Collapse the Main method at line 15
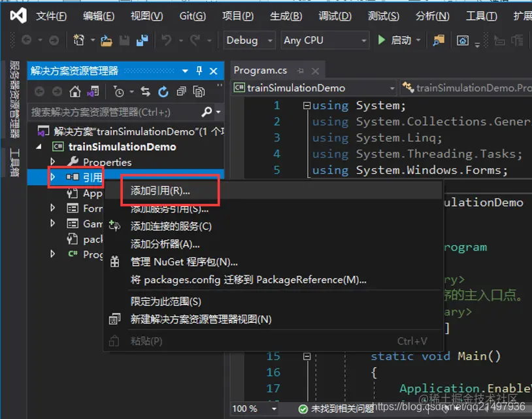 pyautogui.click(x=307, y=356)
